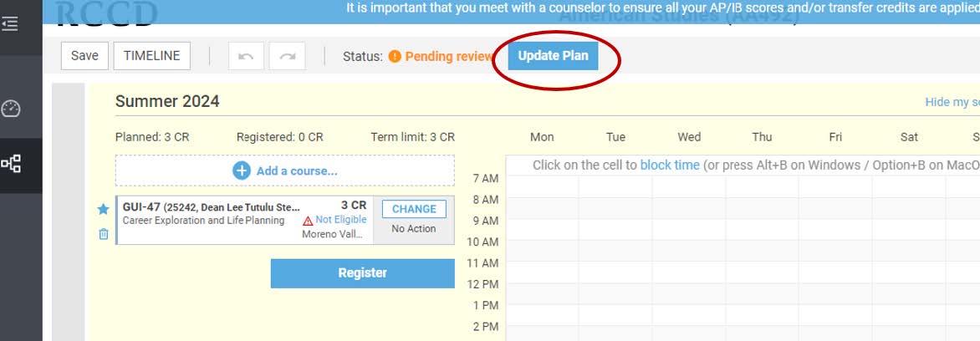
Task: Delete GUI-47 with trash icon
Action: click(x=103, y=234)
